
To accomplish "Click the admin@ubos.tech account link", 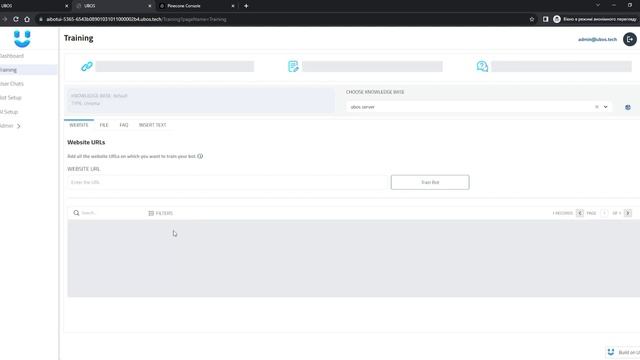I will click(597, 39).
